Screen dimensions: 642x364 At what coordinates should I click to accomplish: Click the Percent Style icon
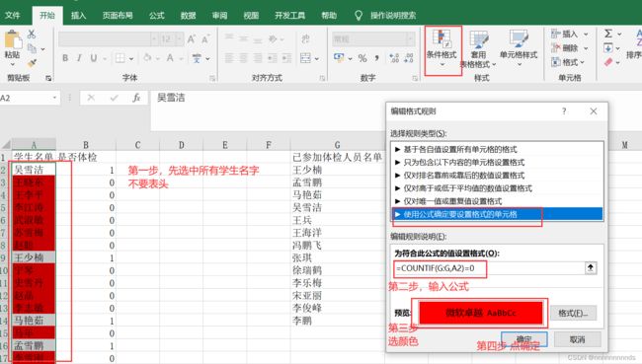pos(362,58)
